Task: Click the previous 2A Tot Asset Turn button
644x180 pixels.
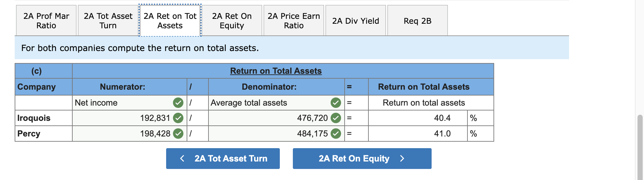Action: [x=223, y=159]
